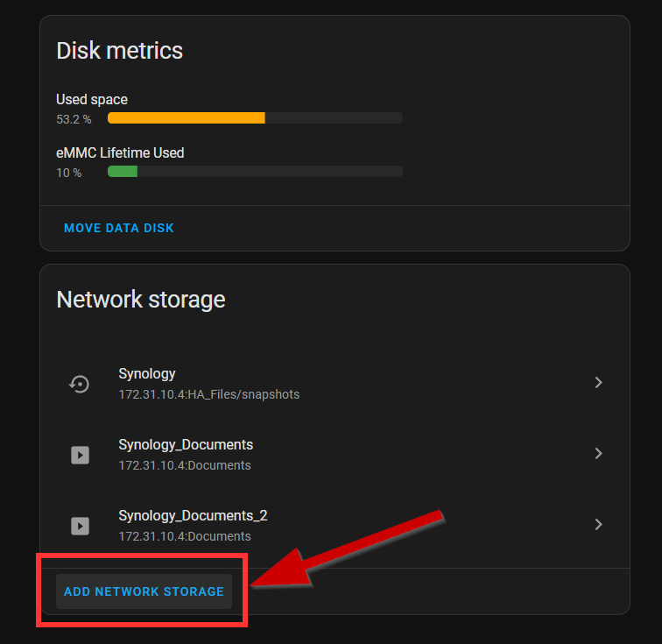Click the Used space label
The height and width of the screenshot is (644, 662).
coord(92,100)
